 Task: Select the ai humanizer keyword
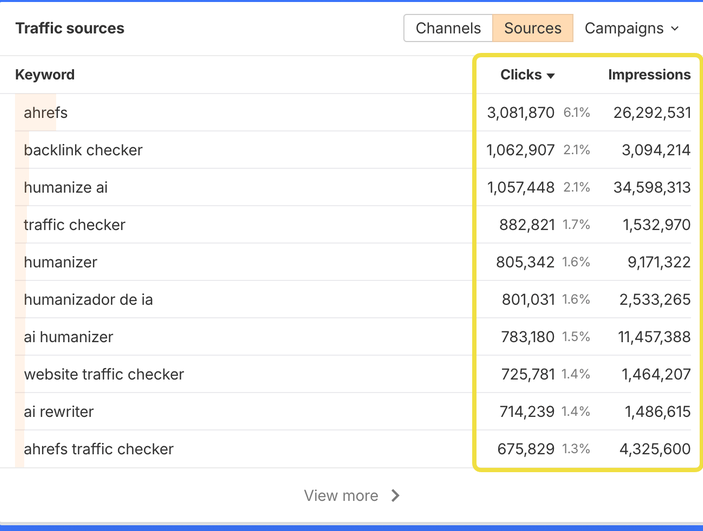68,337
